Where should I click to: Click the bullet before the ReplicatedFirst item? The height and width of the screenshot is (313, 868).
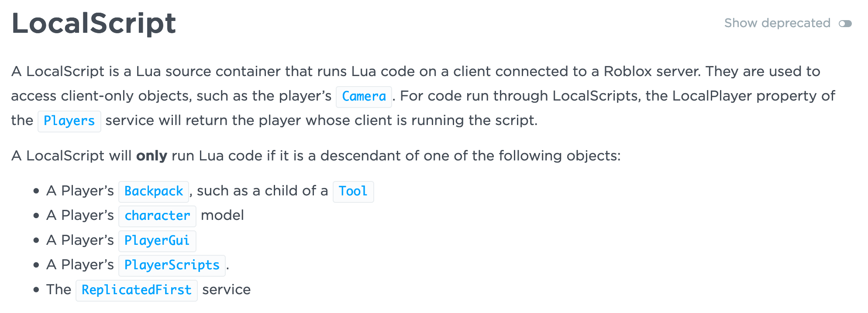point(36,290)
